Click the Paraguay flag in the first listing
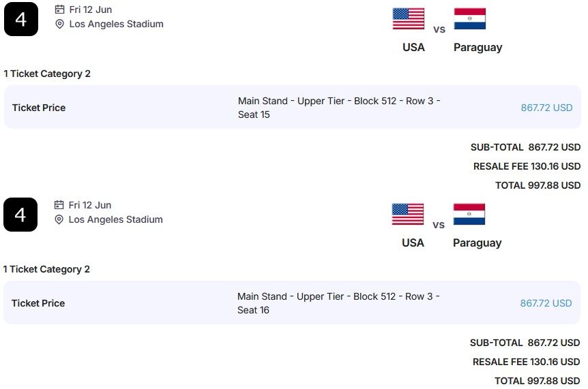 coord(470,19)
